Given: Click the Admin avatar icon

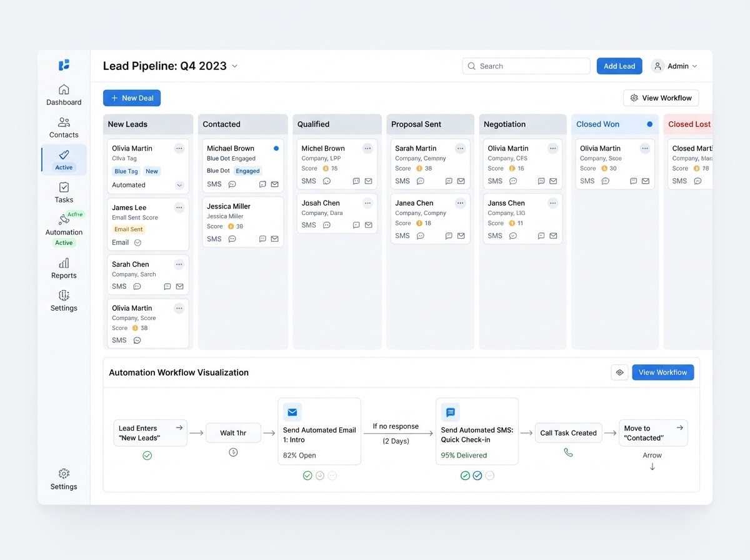Looking at the screenshot, I should [657, 66].
